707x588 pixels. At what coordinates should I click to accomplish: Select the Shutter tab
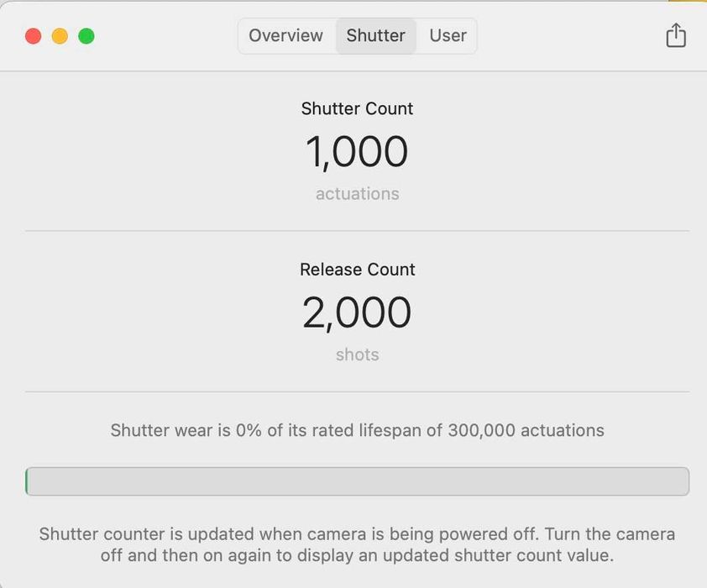click(375, 35)
